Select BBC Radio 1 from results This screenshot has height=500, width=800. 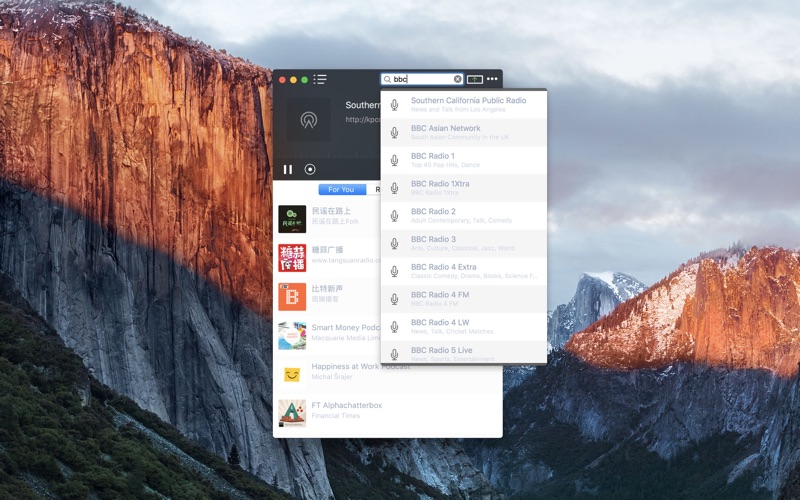[464, 160]
